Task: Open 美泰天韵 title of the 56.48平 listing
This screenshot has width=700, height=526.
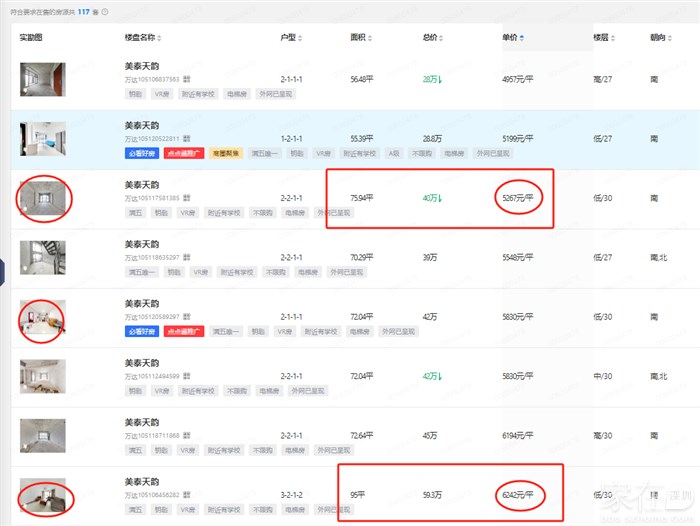Action: tap(141, 66)
